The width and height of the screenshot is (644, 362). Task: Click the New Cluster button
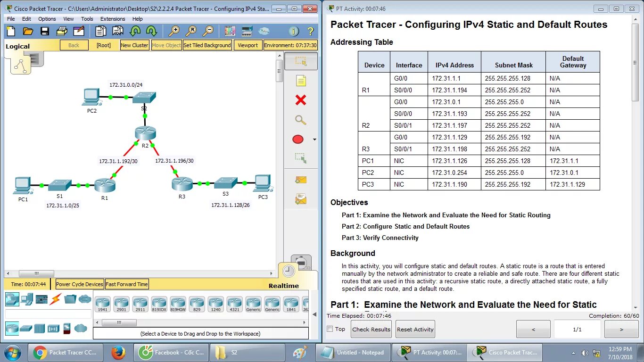tap(134, 45)
